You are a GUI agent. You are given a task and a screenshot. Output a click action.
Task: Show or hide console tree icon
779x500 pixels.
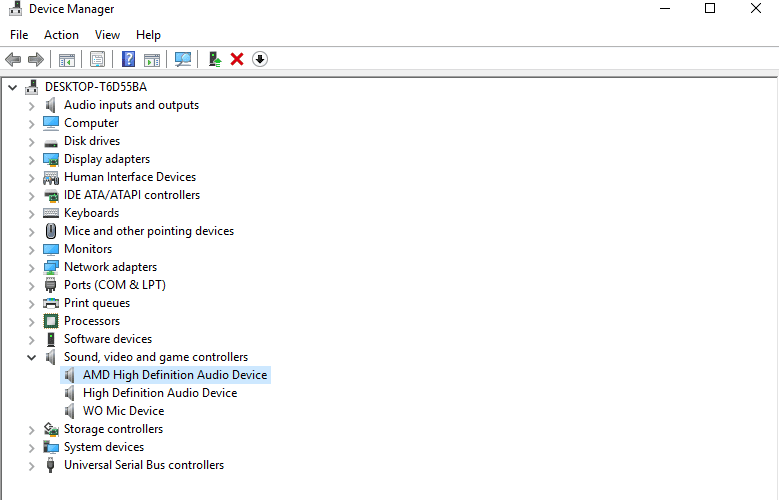point(67,60)
